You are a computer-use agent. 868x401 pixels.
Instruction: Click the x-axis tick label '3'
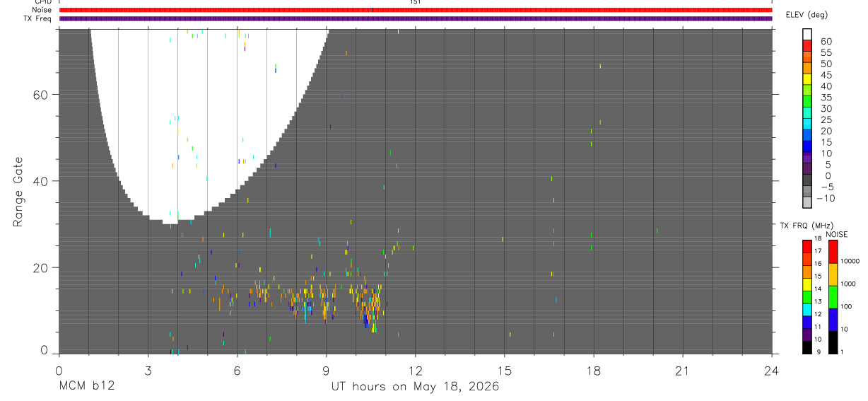[148, 371]
